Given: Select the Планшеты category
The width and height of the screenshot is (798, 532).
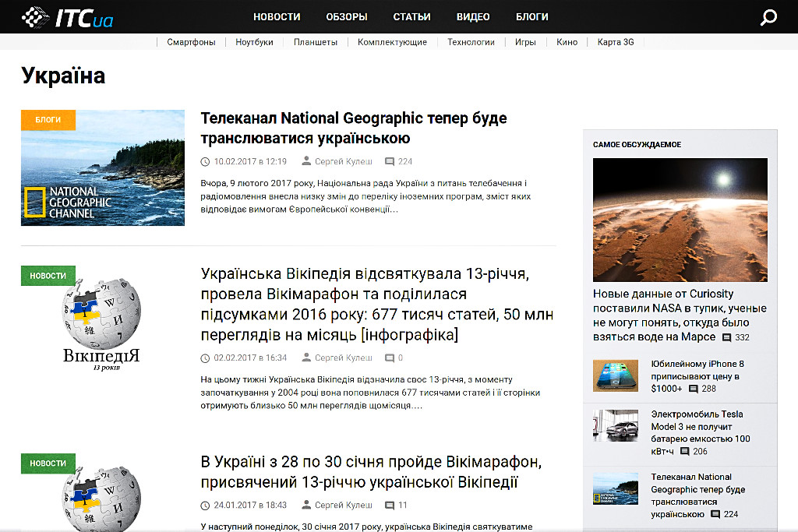Looking at the screenshot, I should click(315, 42).
